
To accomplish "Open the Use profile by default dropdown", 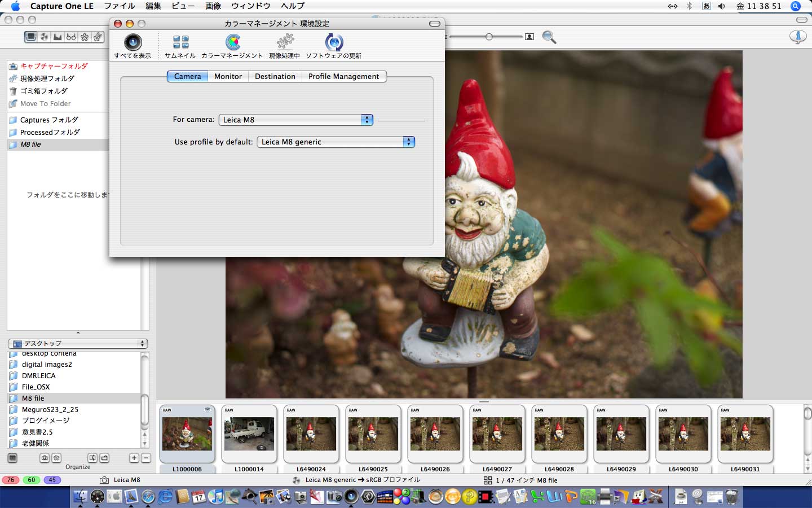I will point(336,142).
